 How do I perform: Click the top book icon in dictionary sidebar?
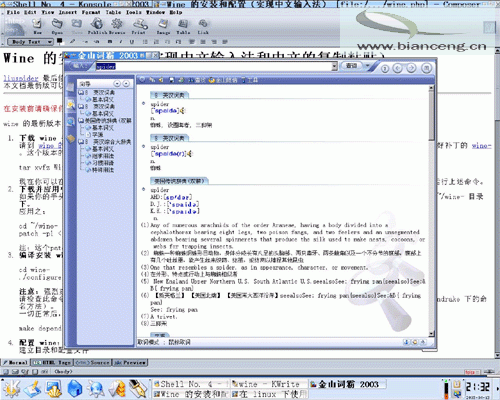click(x=71, y=87)
